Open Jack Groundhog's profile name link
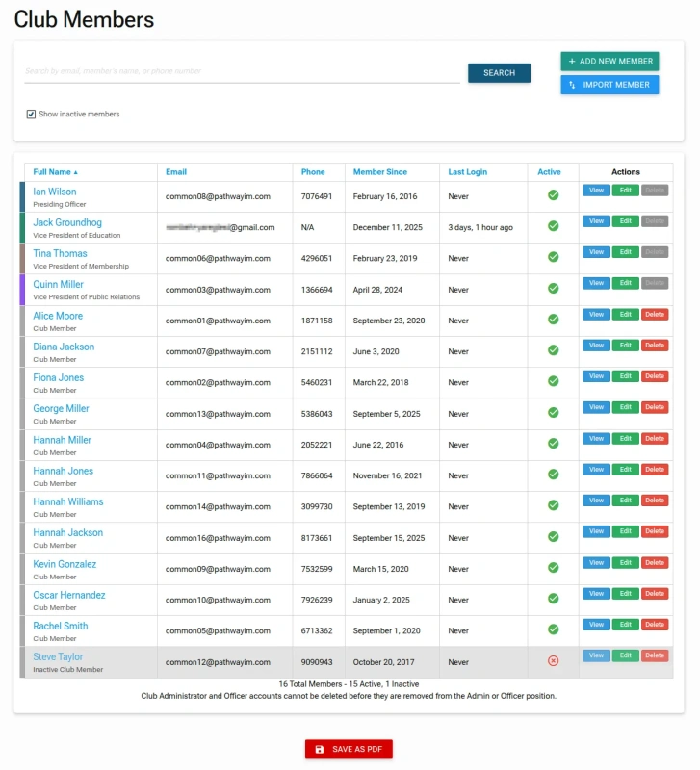Viewport: 700px width, 770px height. coord(67,223)
